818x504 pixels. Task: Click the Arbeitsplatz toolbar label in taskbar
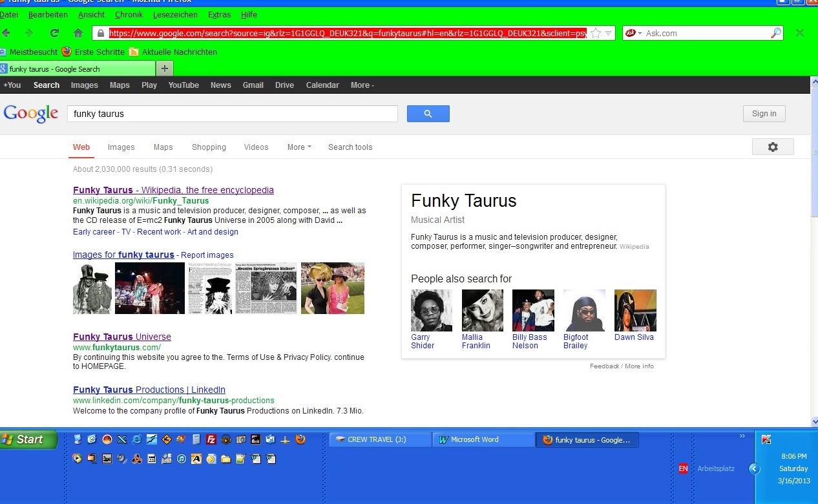tap(716, 468)
